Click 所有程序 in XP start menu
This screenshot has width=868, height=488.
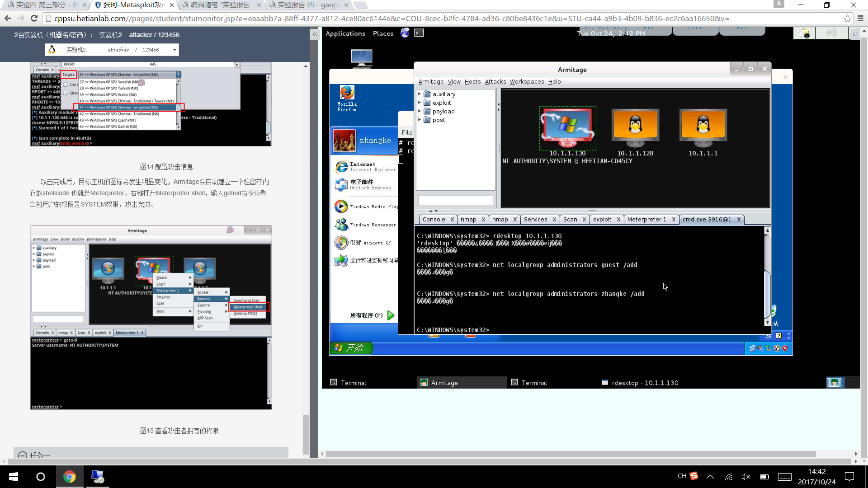372,315
